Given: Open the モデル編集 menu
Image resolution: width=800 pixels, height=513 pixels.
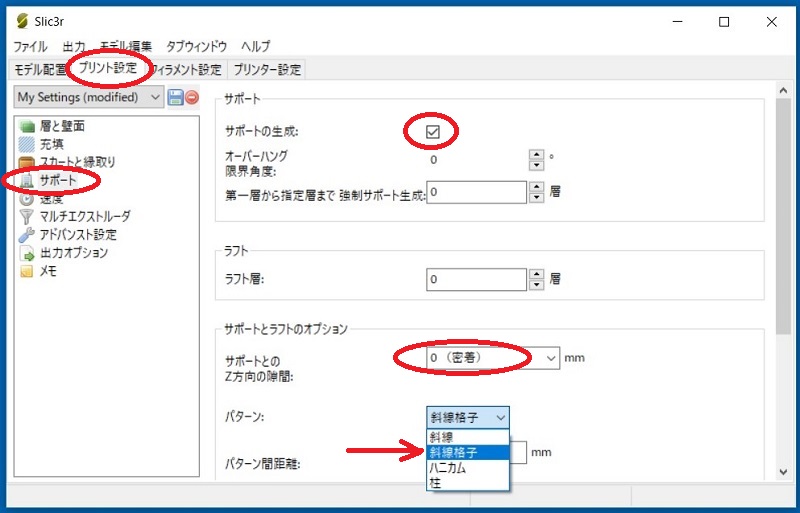Looking at the screenshot, I should pyautogui.click(x=126, y=46).
